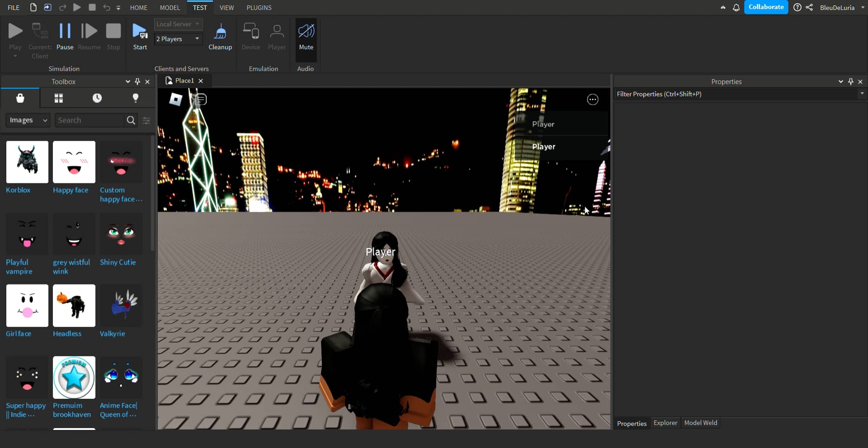Select the Player emulator icon

point(277,36)
